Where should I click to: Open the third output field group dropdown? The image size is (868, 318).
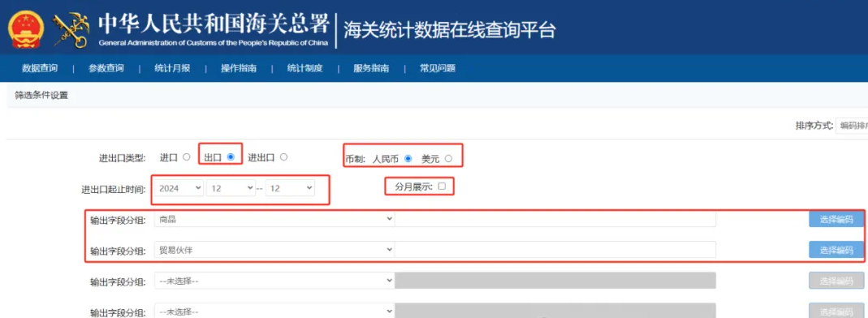274,281
